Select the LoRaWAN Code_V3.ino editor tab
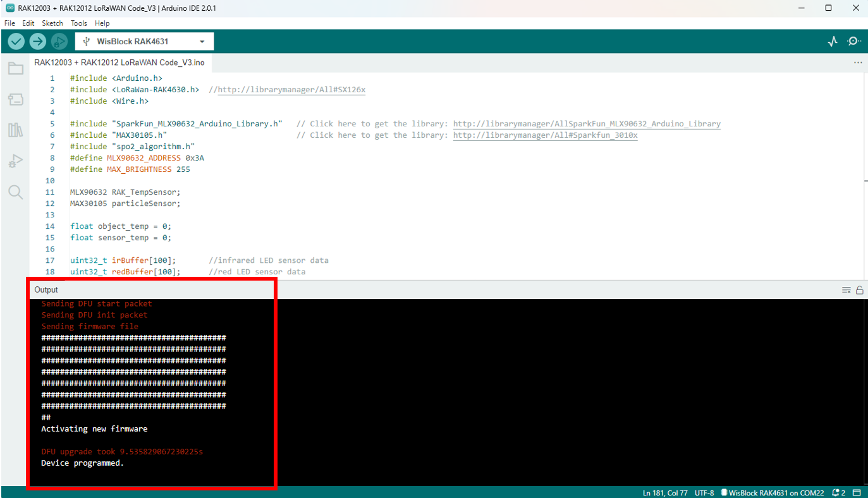Image resolution: width=868 pixels, height=498 pixels. click(x=119, y=63)
